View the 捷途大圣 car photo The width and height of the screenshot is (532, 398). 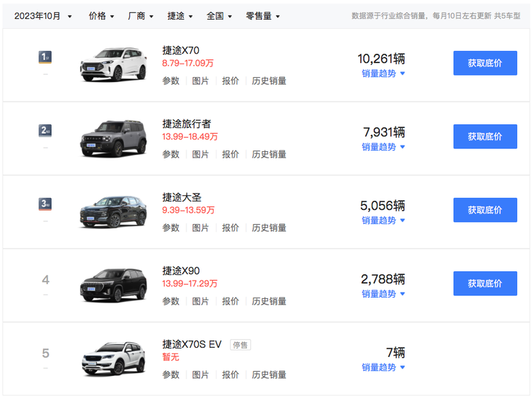point(113,211)
